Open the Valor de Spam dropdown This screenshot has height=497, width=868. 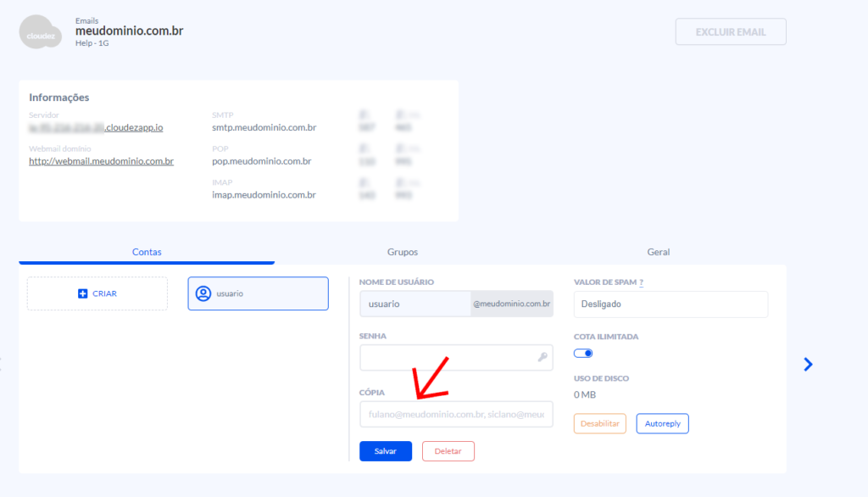click(x=670, y=304)
